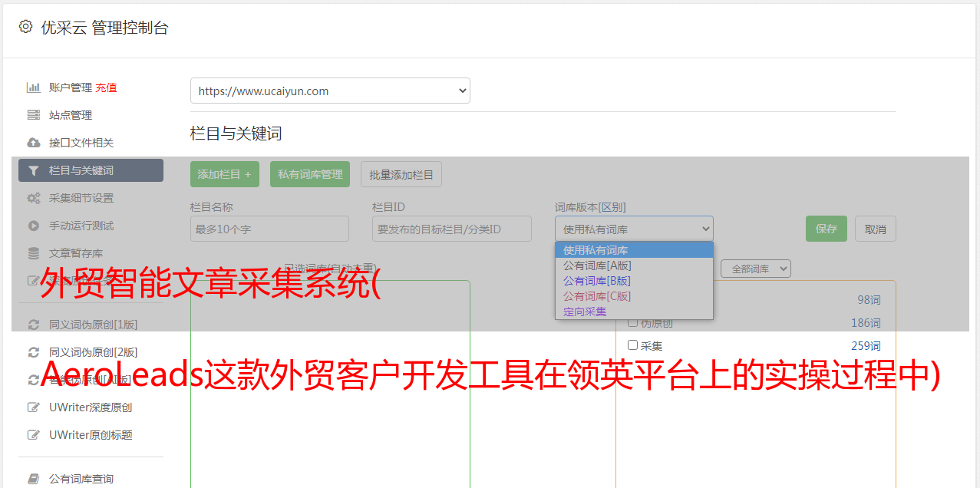Go to 文章暂存库 in the sidebar
Screen dimensions: 980x488
click(76, 253)
